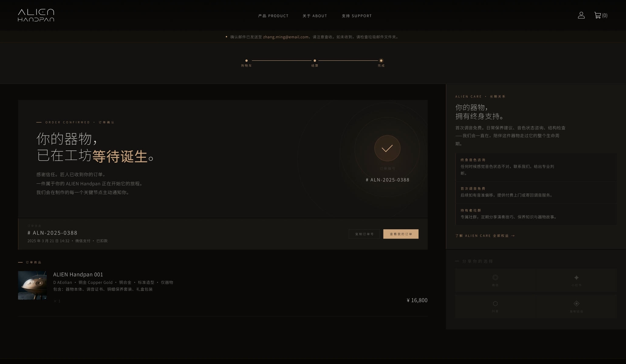Click the 订单商品 section label
626x364 pixels.
click(x=33, y=262)
